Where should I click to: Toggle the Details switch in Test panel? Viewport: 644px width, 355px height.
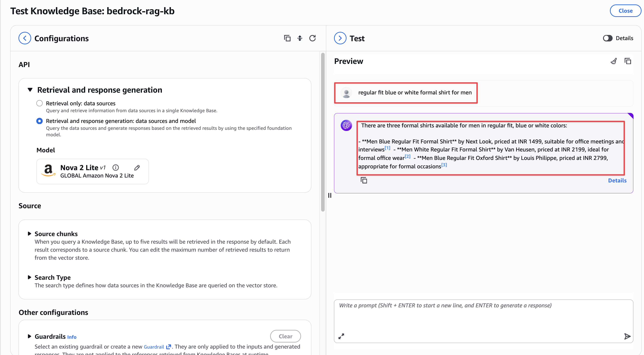click(608, 38)
